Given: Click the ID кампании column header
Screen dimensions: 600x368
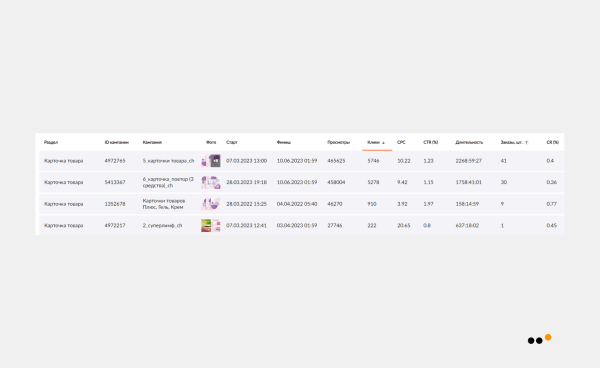Looking at the screenshot, I should click(x=116, y=142).
